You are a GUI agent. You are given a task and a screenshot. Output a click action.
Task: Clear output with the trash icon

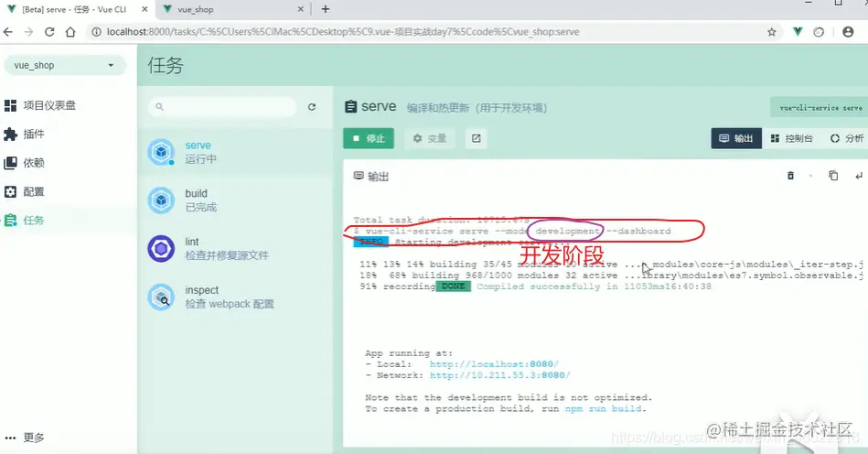click(x=790, y=176)
